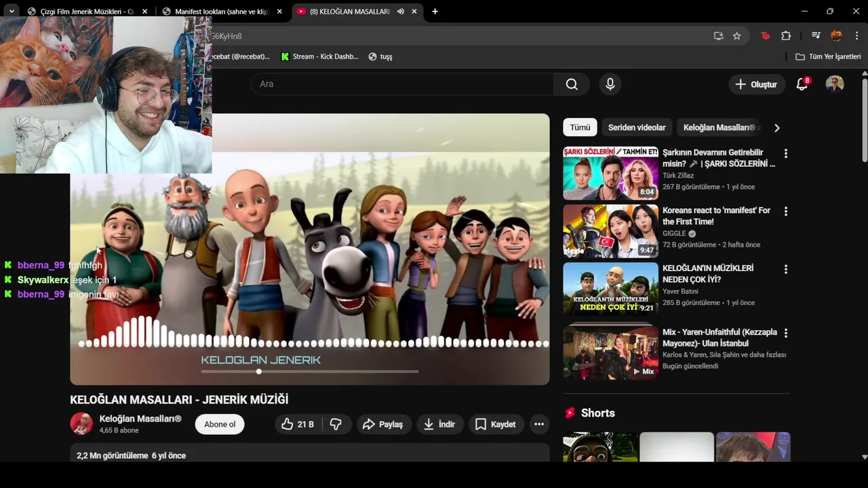868x488 pixels.
Task: Click Türk Zillaz channel name
Action: coord(678,176)
